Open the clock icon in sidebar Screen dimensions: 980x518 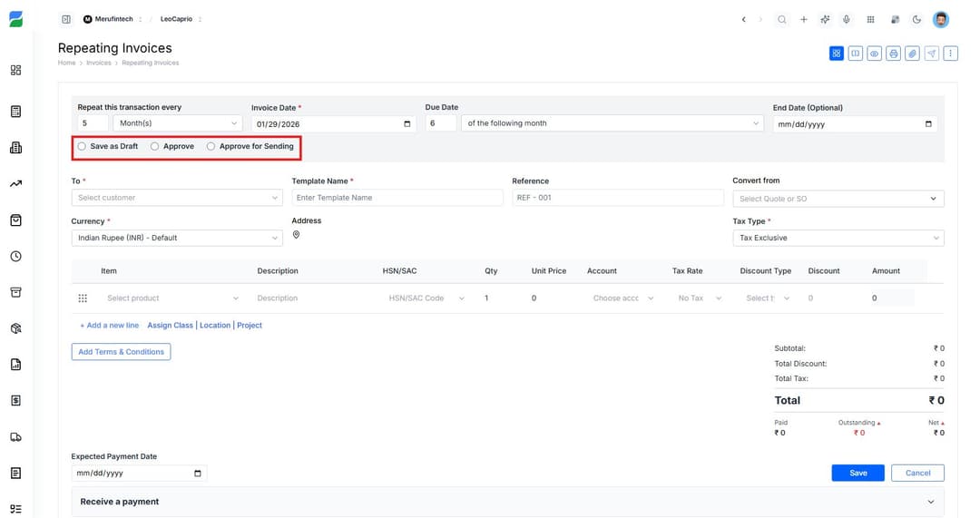coord(16,256)
